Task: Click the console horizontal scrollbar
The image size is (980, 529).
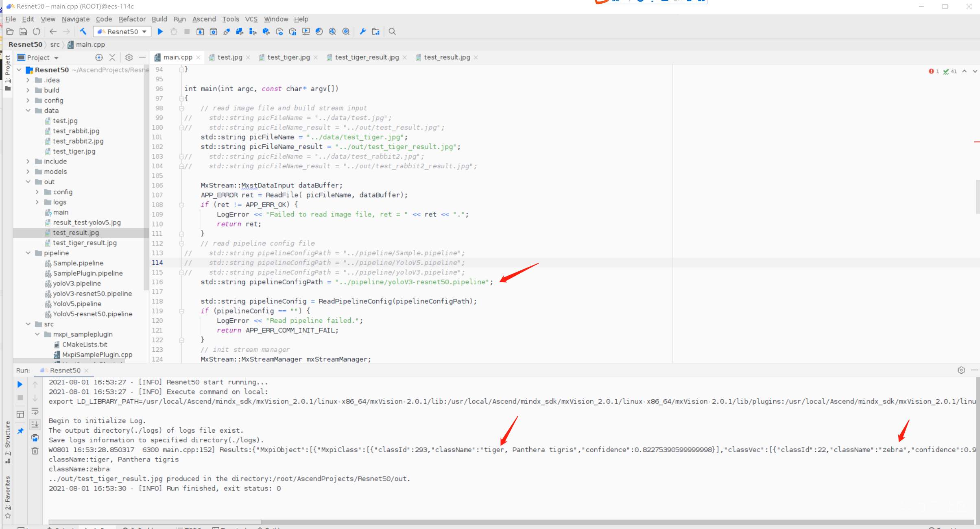Action: click(x=155, y=522)
